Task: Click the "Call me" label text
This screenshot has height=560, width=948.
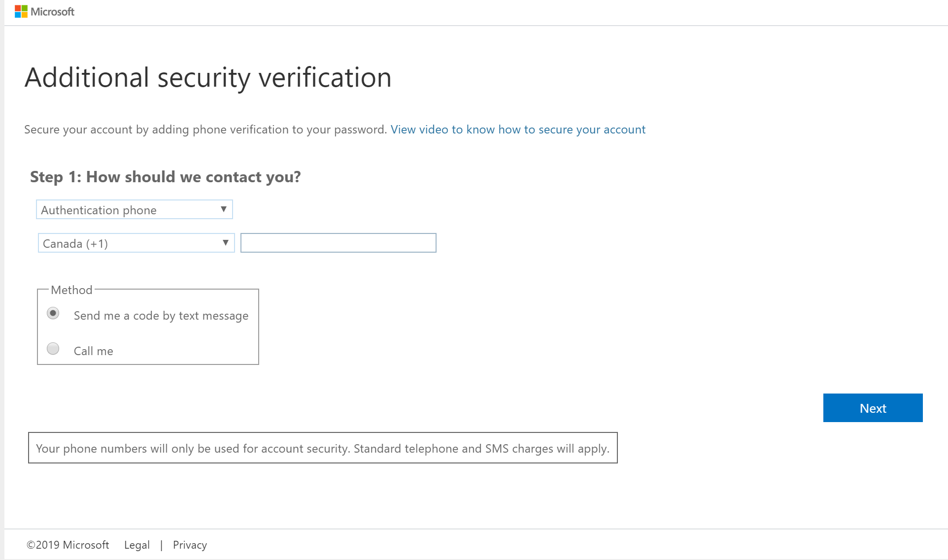Action: pos(93,351)
